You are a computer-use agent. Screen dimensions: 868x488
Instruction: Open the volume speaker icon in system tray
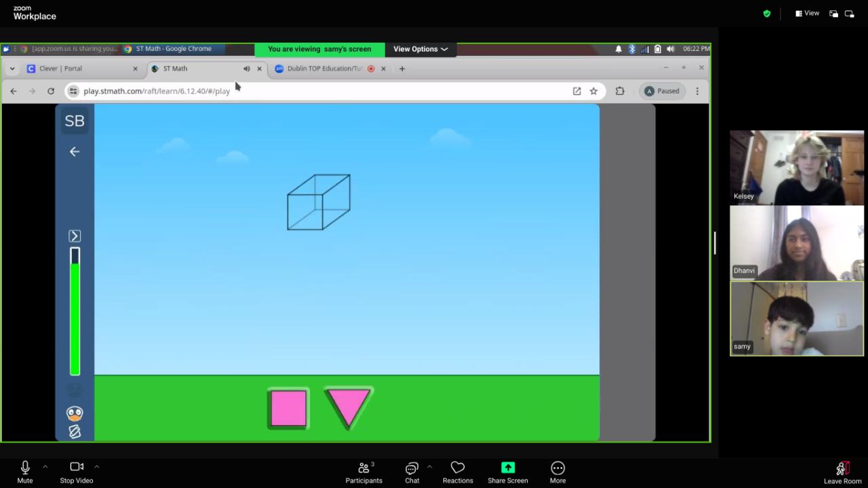(671, 49)
